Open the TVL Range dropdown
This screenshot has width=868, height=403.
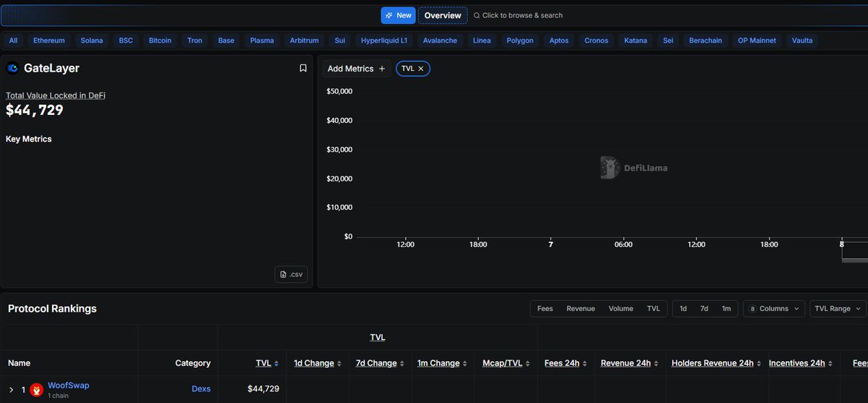[x=838, y=308]
